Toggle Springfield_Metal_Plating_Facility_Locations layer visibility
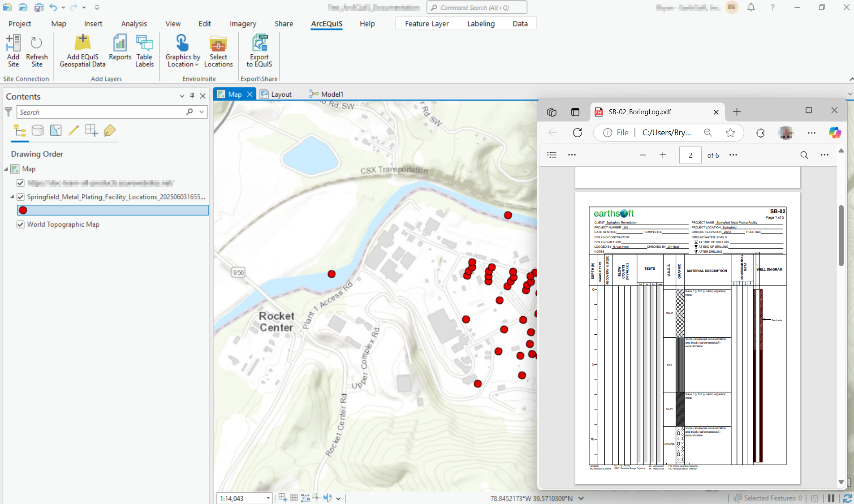The image size is (854, 504). tap(20, 197)
